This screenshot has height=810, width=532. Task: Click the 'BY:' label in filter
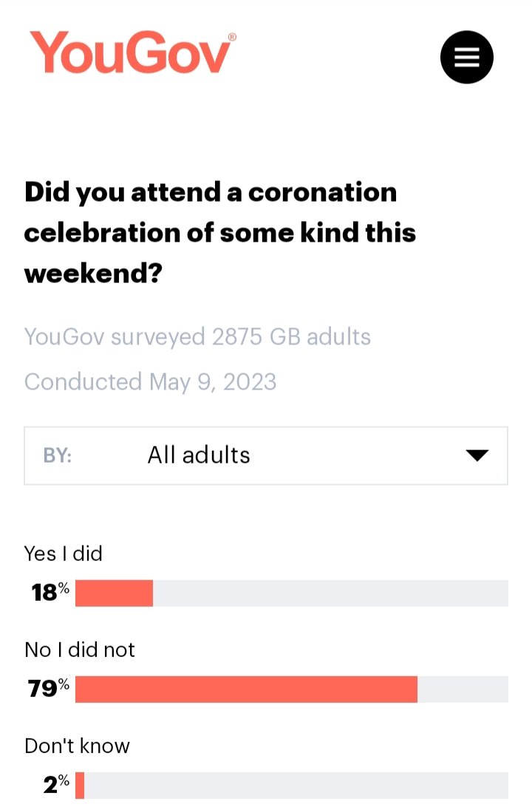click(x=58, y=455)
